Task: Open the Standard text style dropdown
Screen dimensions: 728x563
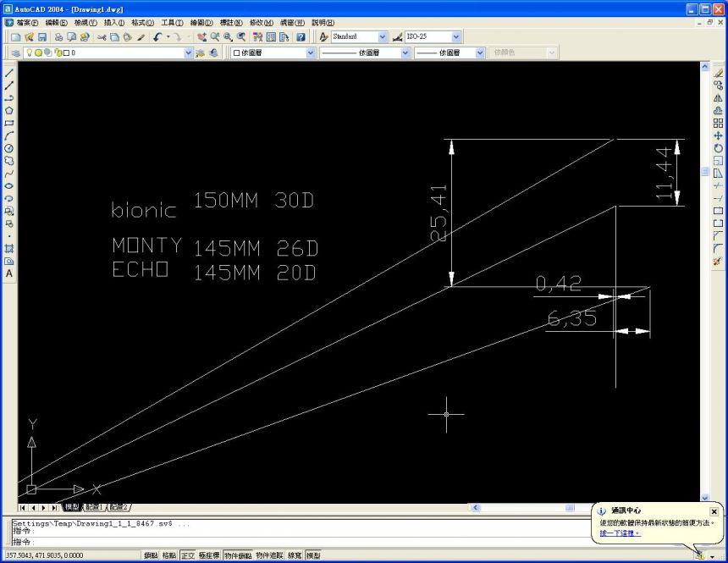Action: click(383, 37)
